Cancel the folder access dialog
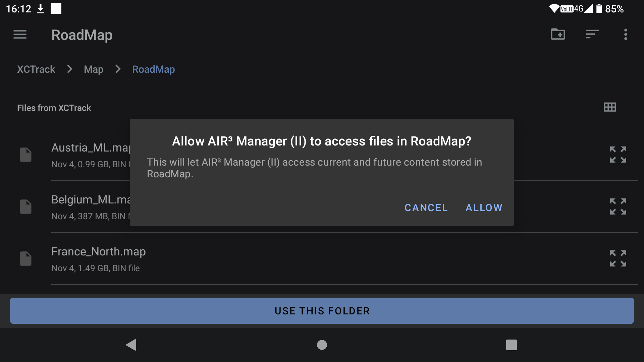The width and height of the screenshot is (644, 362). 426,207
